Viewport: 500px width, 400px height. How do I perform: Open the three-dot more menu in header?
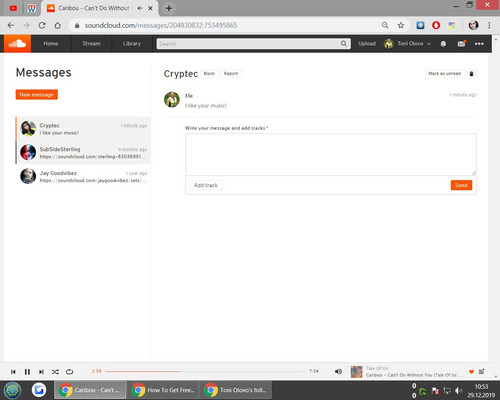point(479,44)
